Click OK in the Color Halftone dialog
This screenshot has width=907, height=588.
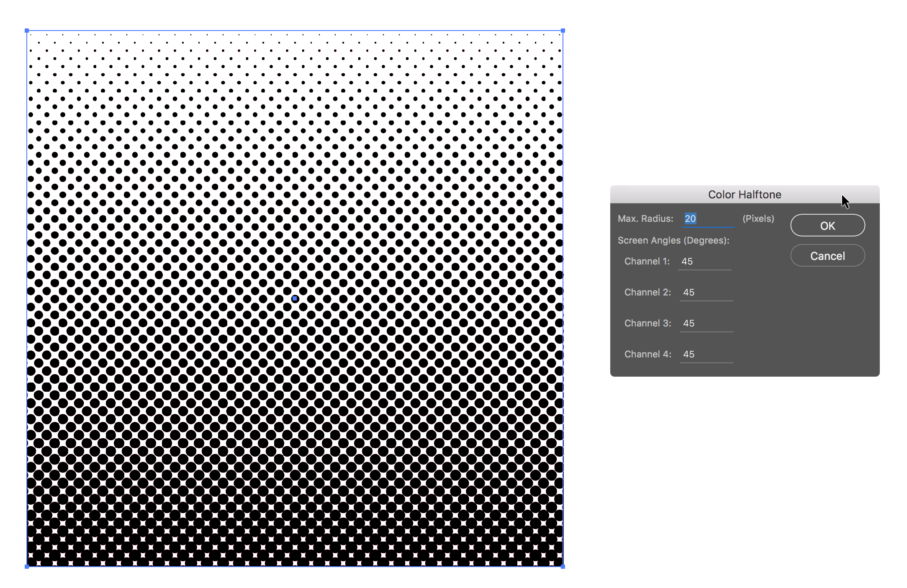(827, 226)
